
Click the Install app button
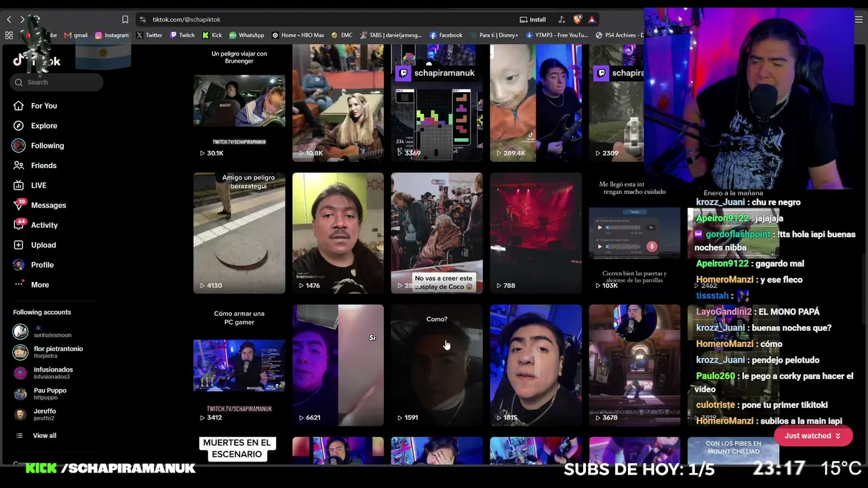(532, 20)
